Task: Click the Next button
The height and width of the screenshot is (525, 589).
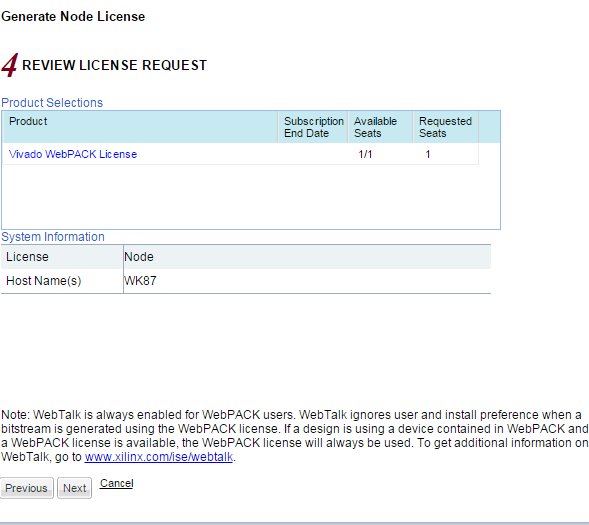Action: coord(74,488)
